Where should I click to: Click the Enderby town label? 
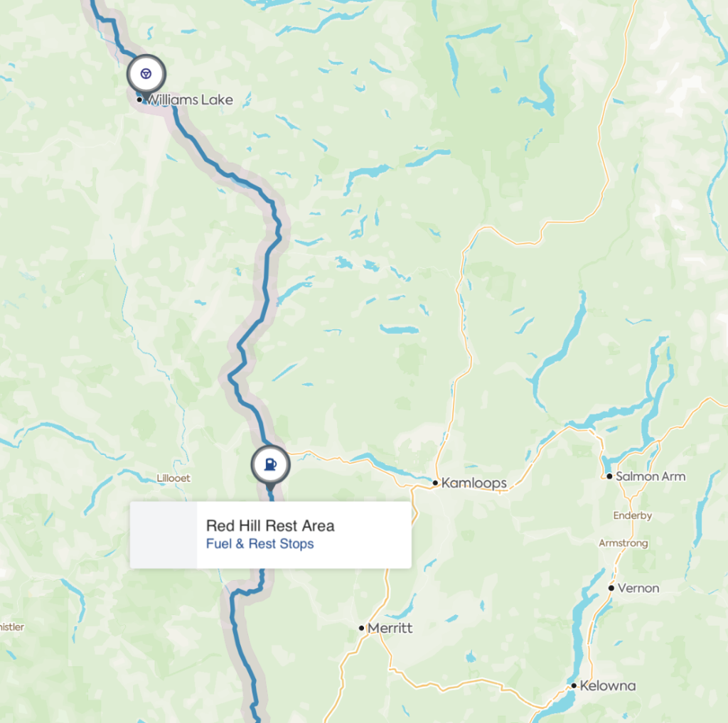click(x=632, y=516)
